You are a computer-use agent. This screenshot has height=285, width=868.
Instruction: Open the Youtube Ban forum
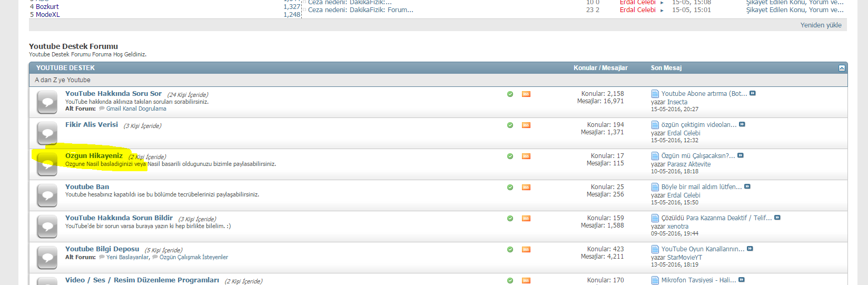[x=87, y=187]
